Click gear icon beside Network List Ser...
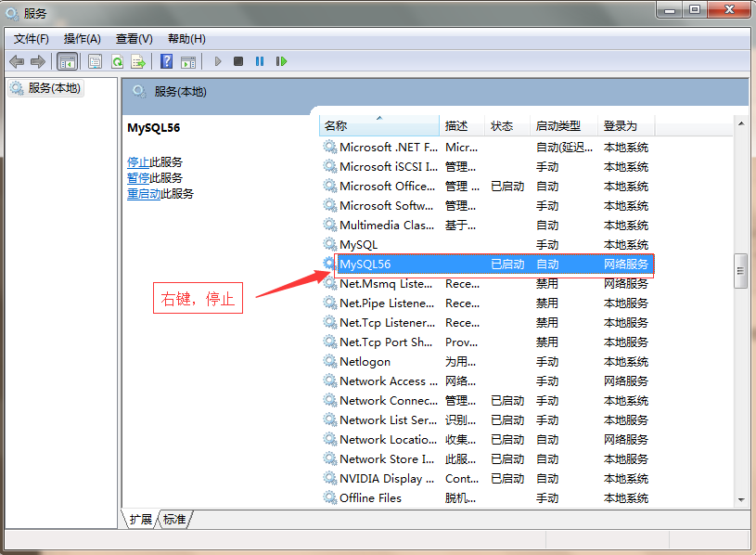The image size is (756, 555). pos(330,420)
